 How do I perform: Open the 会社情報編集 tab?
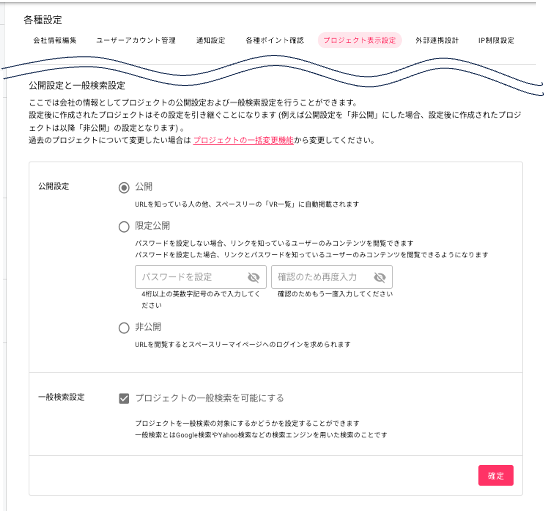[x=55, y=41]
